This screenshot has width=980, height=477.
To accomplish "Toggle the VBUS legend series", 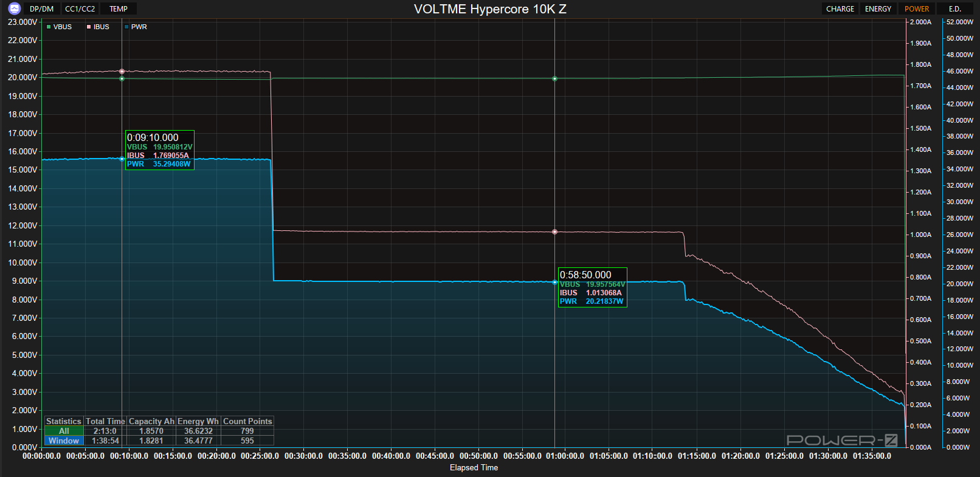I will pos(59,27).
